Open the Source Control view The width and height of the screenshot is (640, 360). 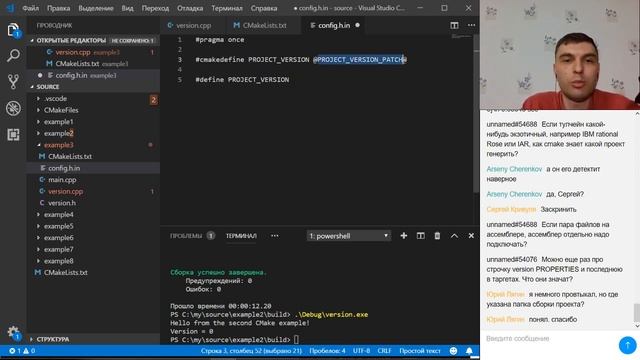(x=13, y=82)
